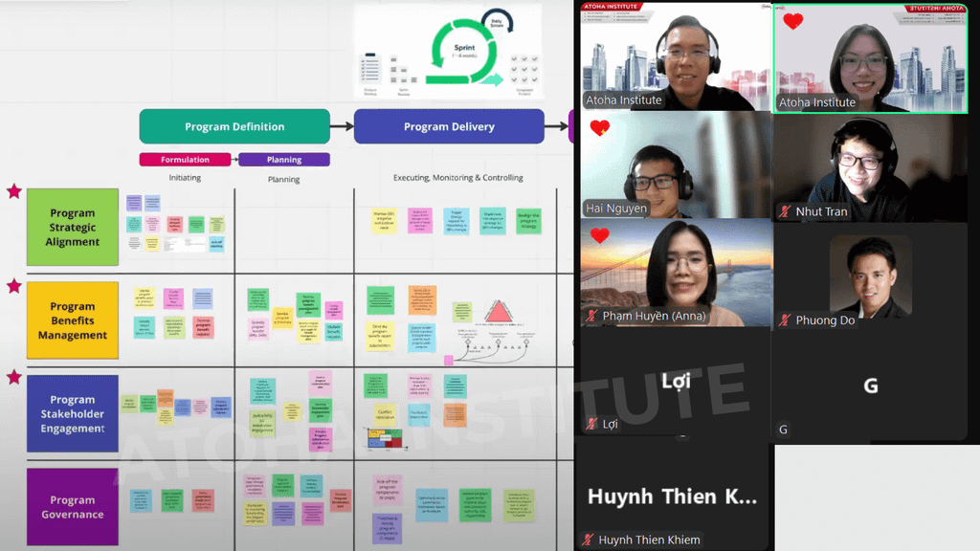Select the Huynh Thien K... participant tile
The image size is (980, 551).
[673, 496]
